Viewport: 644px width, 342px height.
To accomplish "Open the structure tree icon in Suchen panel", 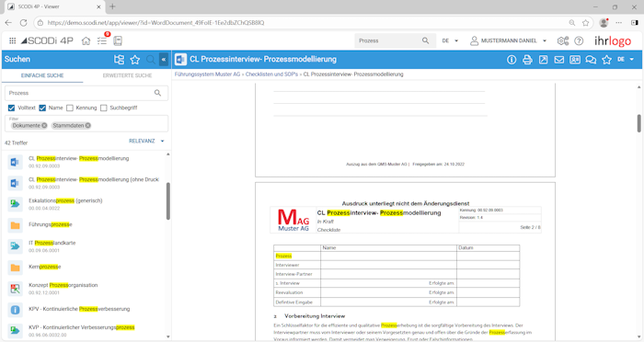I will point(119,60).
